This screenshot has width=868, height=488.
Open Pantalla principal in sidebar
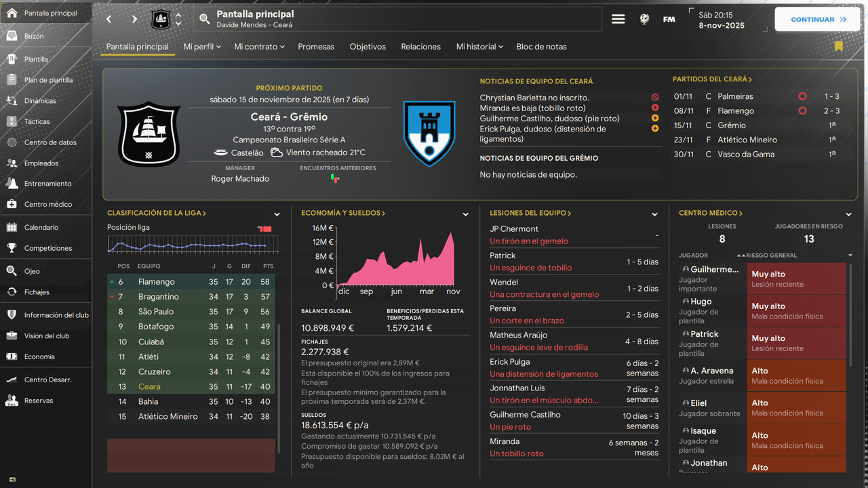[45, 14]
